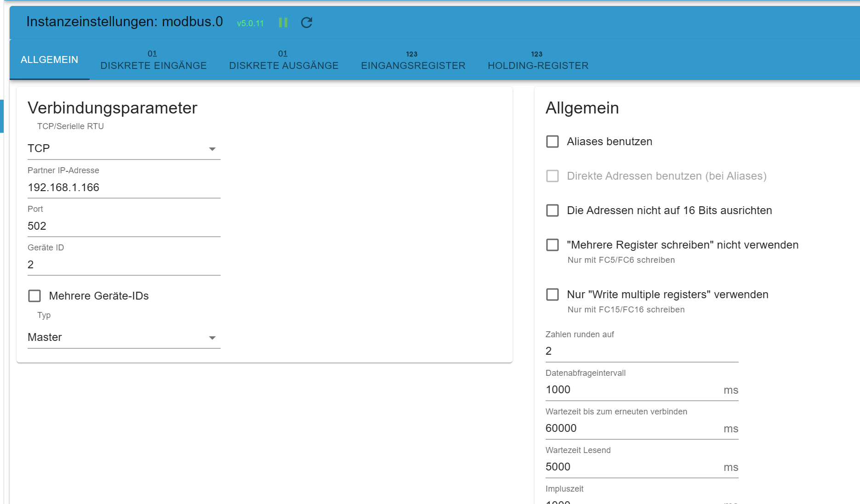Screen dimensions: 860x504
Task: Click the Partner IP-Adresse field
Action: (124, 187)
